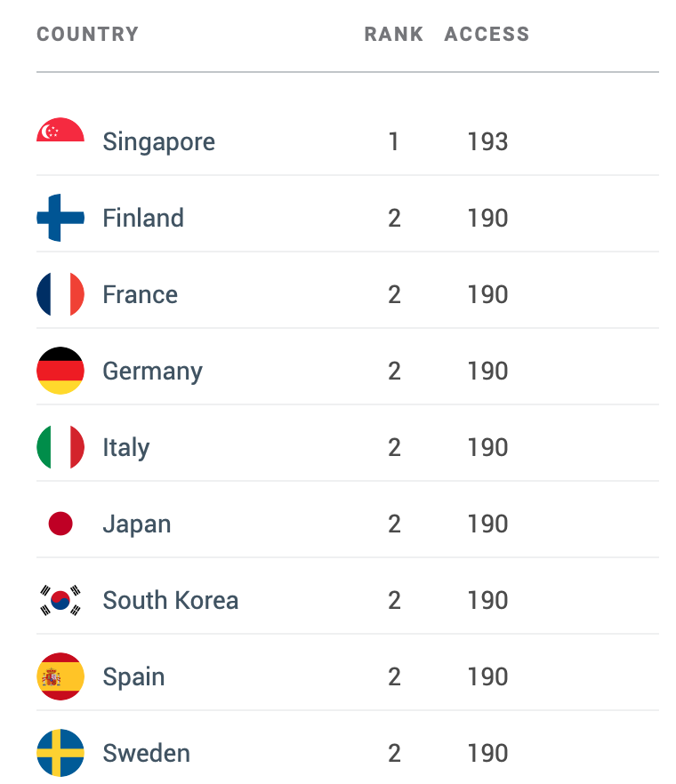Open the Germany country name link
Image resolution: width=676 pixels, height=784 pixels.
tap(153, 372)
